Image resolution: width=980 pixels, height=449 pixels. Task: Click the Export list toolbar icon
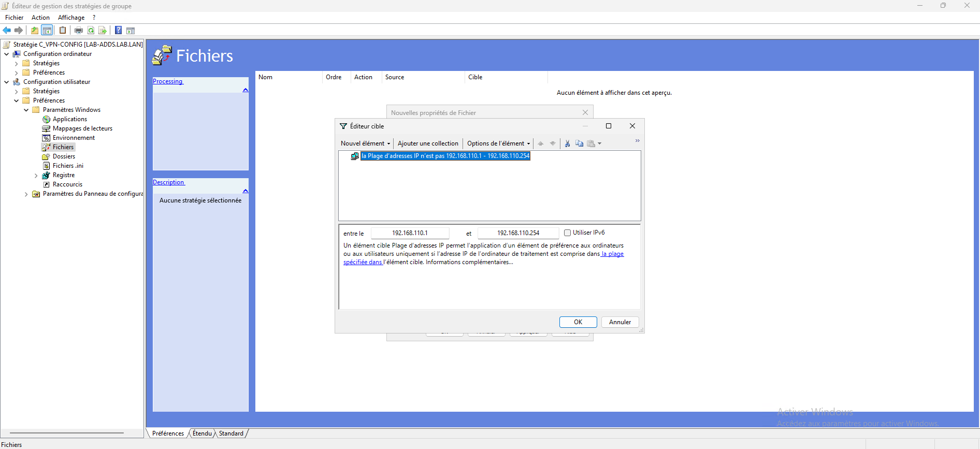(103, 31)
